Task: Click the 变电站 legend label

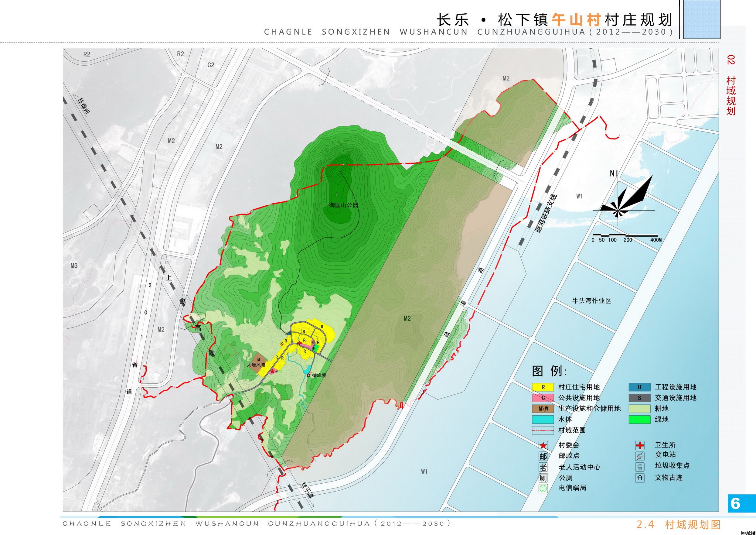Action: (x=666, y=454)
